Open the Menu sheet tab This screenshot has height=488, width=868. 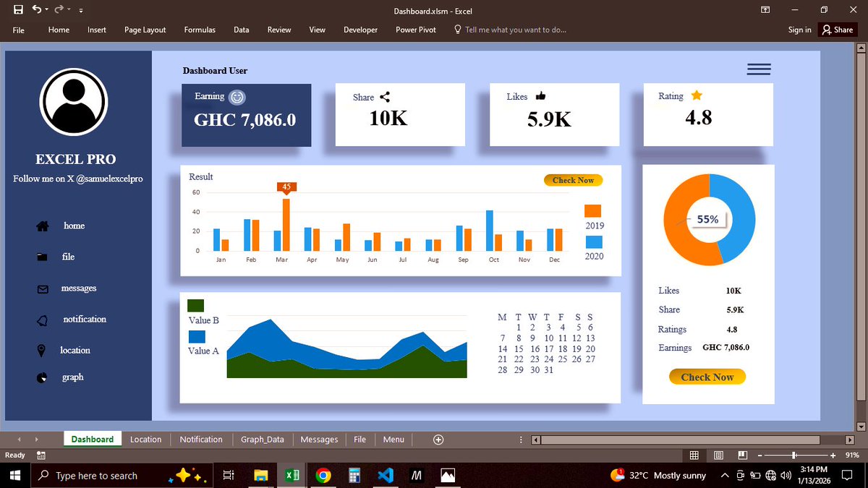pos(393,439)
